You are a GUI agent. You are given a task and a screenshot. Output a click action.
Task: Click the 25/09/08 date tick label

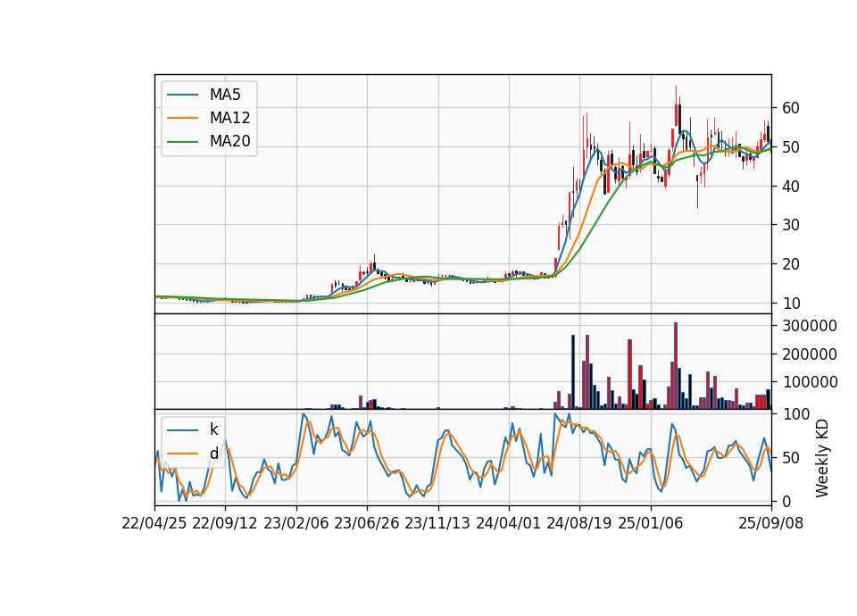pos(771,523)
